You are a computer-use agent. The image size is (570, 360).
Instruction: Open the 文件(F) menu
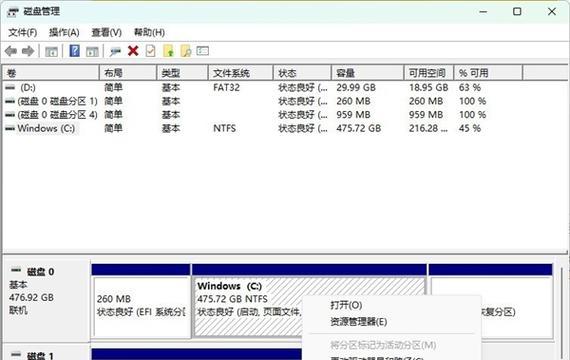coord(23,32)
